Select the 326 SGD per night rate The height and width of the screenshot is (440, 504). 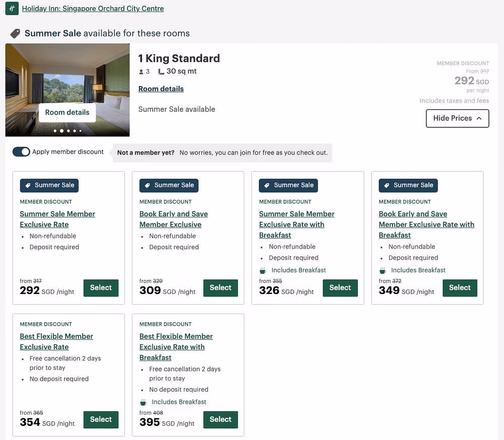click(340, 288)
